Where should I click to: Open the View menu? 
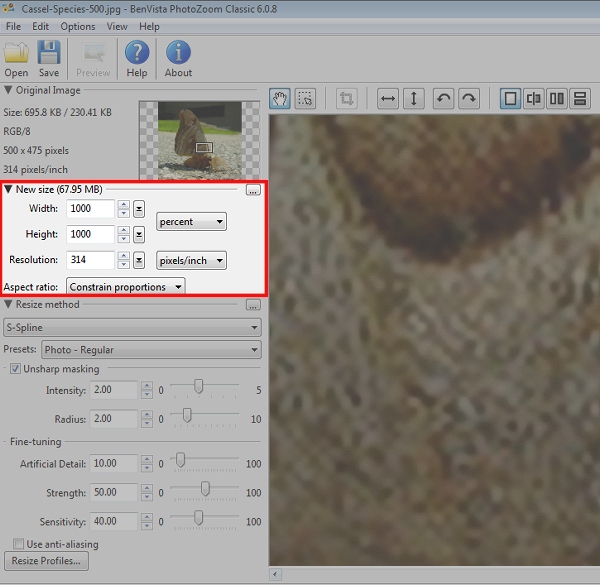point(117,26)
